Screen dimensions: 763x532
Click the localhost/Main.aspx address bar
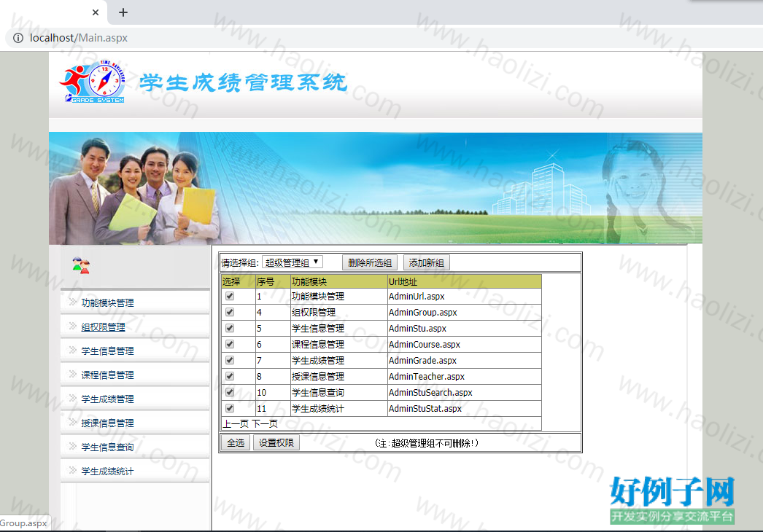(x=78, y=38)
